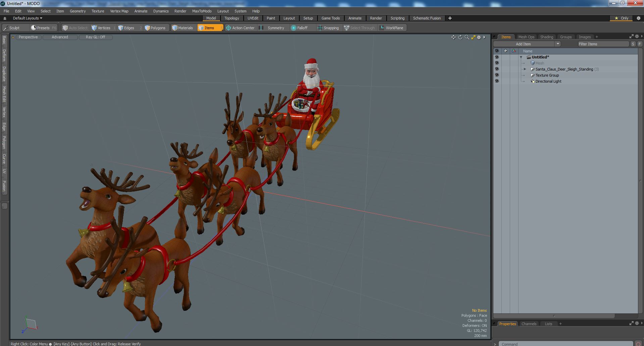Switch to Materials selection mode

[183, 28]
